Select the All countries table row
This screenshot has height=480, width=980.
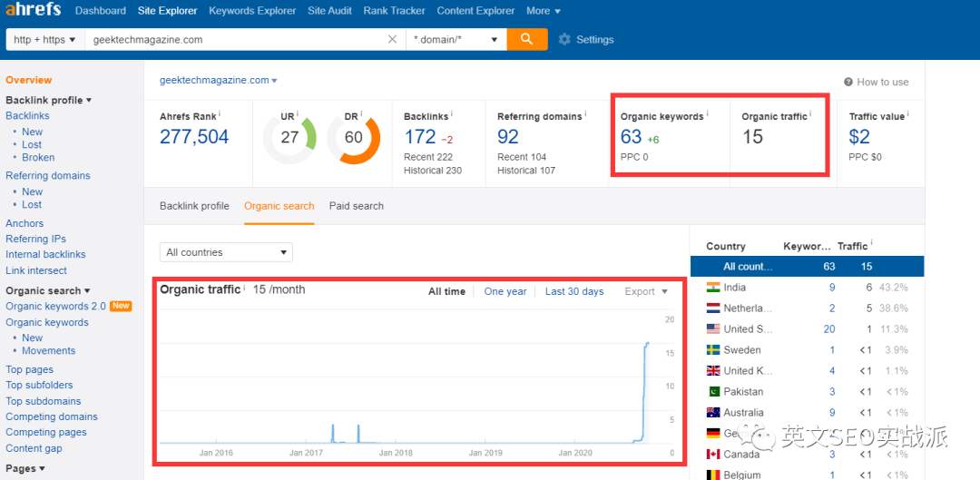(x=808, y=266)
